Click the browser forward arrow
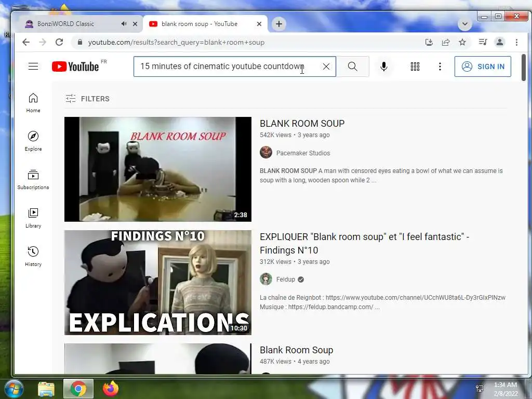The width and height of the screenshot is (532, 399). coord(43,42)
